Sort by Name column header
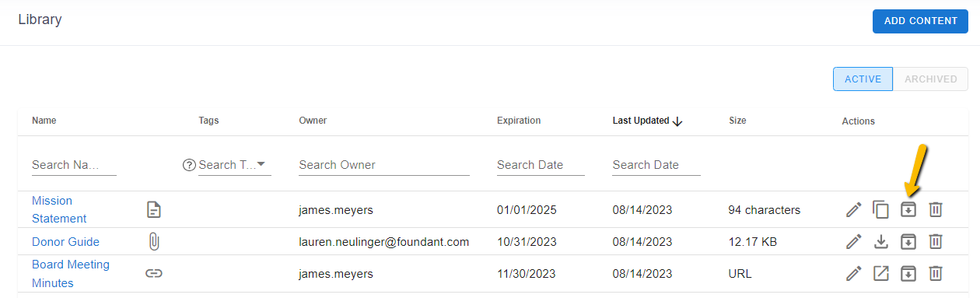 tap(44, 121)
